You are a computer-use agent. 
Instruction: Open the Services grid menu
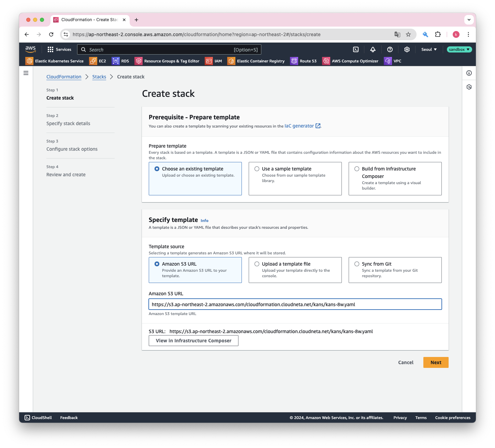(x=59, y=49)
